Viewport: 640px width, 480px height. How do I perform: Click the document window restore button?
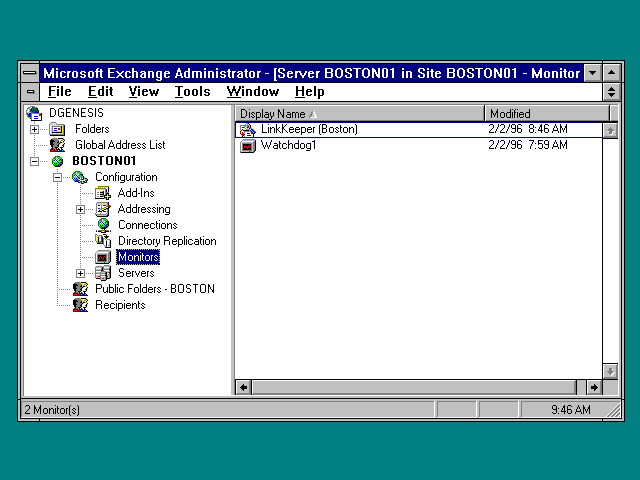click(x=611, y=92)
